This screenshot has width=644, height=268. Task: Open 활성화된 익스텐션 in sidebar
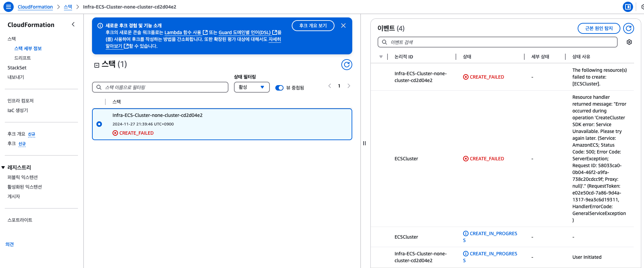click(x=25, y=187)
